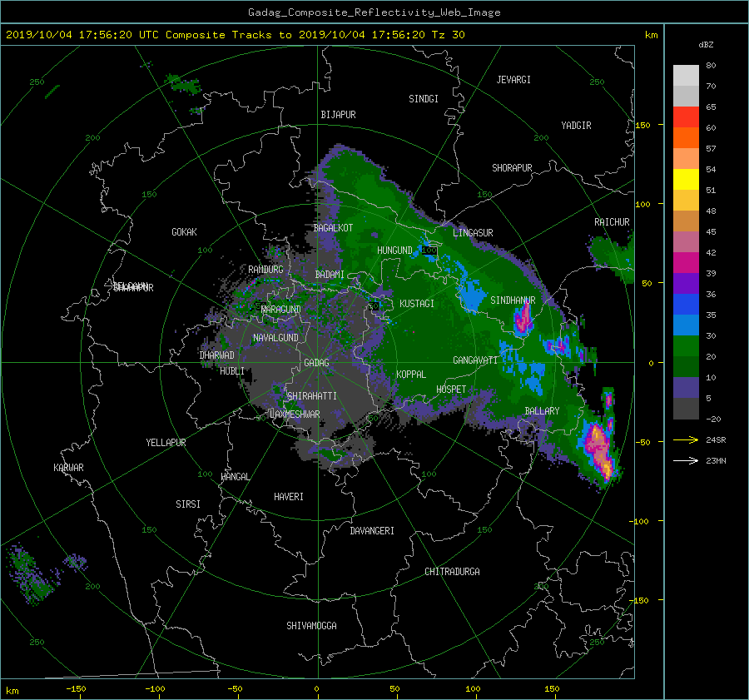Click the SHIVAMOGGA label

click(311, 626)
